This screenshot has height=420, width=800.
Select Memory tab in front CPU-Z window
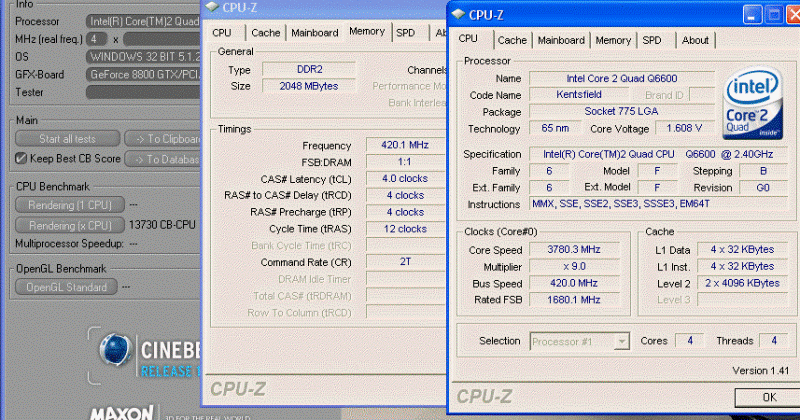(x=613, y=40)
